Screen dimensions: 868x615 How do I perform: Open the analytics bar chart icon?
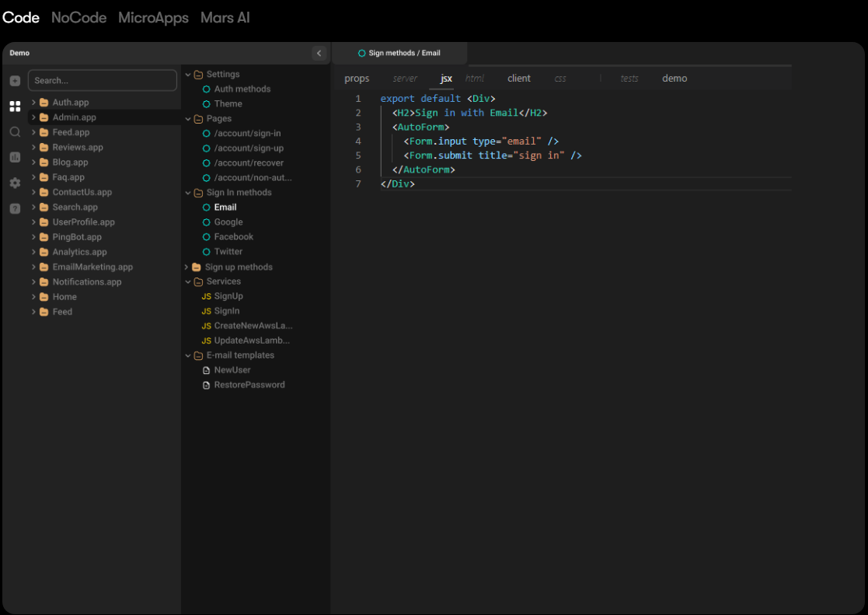(x=15, y=157)
